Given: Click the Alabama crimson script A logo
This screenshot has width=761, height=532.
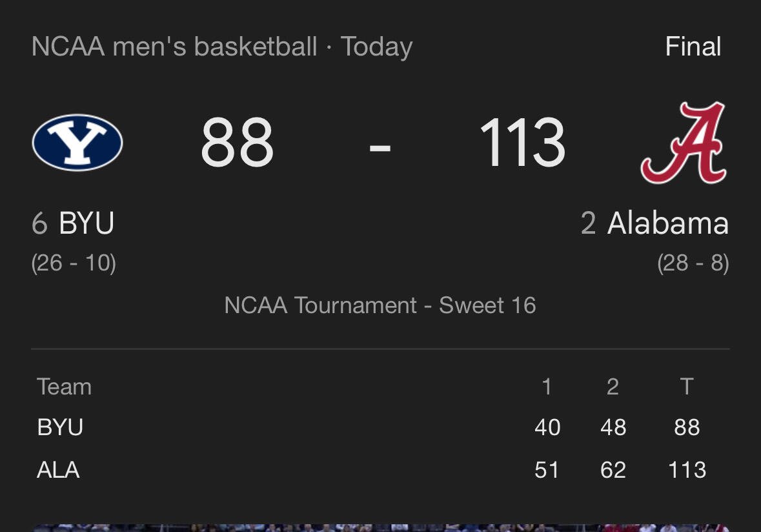Looking at the screenshot, I should [x=684, y=143].
